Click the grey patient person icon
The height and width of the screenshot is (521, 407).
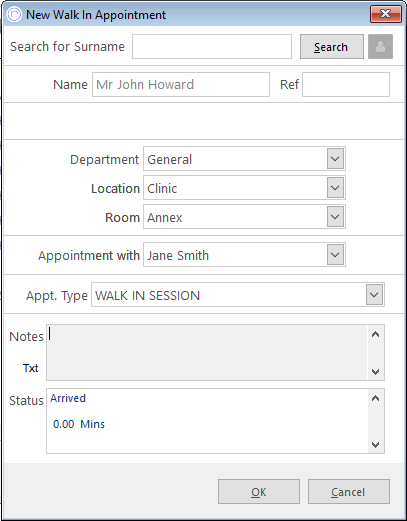tap(380, 47)
